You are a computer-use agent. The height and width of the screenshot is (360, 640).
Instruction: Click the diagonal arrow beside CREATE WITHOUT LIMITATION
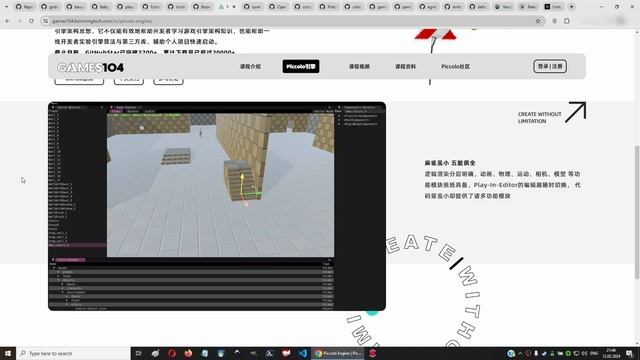click(576, 112)
